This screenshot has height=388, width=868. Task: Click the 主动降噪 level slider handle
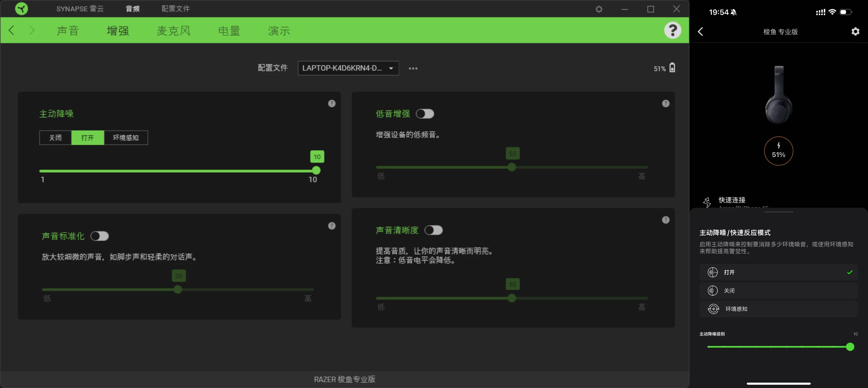pos(316,171)
